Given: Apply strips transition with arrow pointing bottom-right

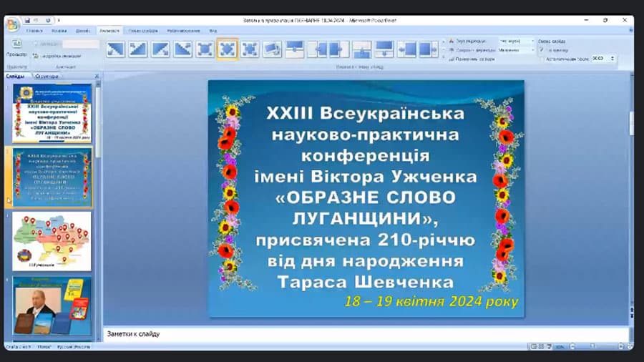Looking at the screenshot, I should [160, 49].
